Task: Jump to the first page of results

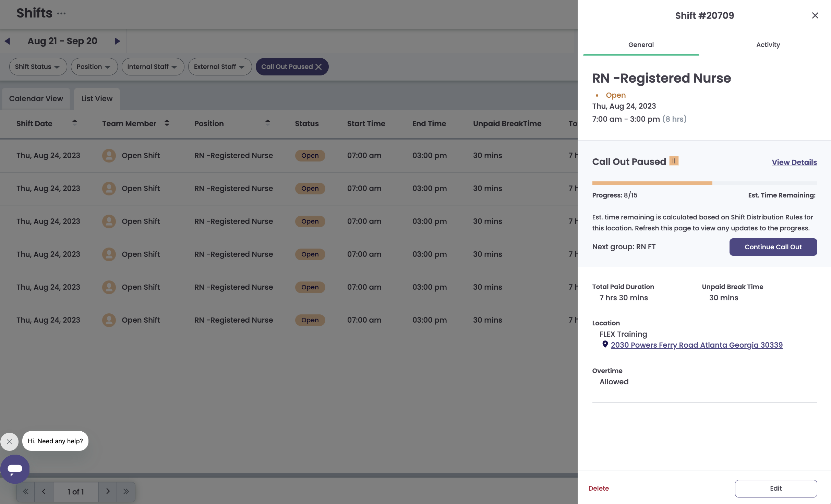Action: pos(26,492)
